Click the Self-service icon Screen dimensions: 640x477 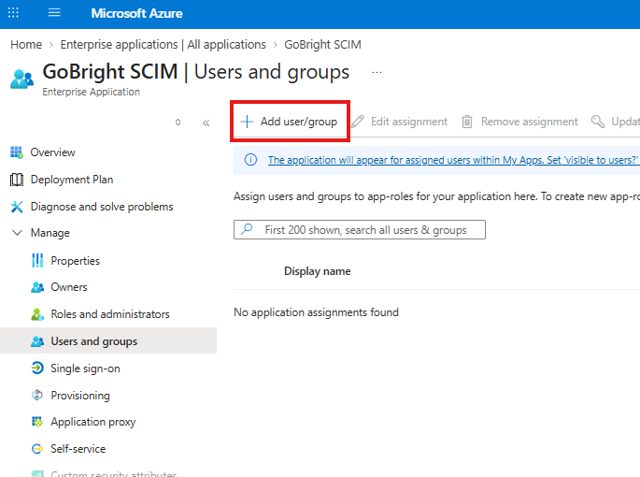pos(37,449)
